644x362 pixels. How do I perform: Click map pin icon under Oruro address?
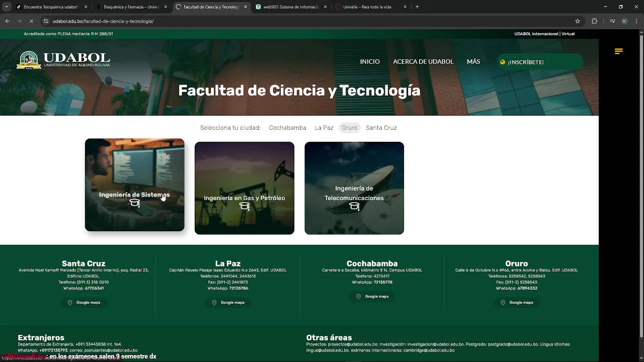point(503,303)
